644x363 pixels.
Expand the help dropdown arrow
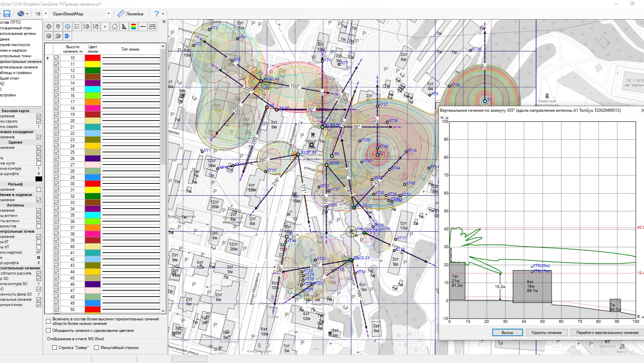click(163, 14)
